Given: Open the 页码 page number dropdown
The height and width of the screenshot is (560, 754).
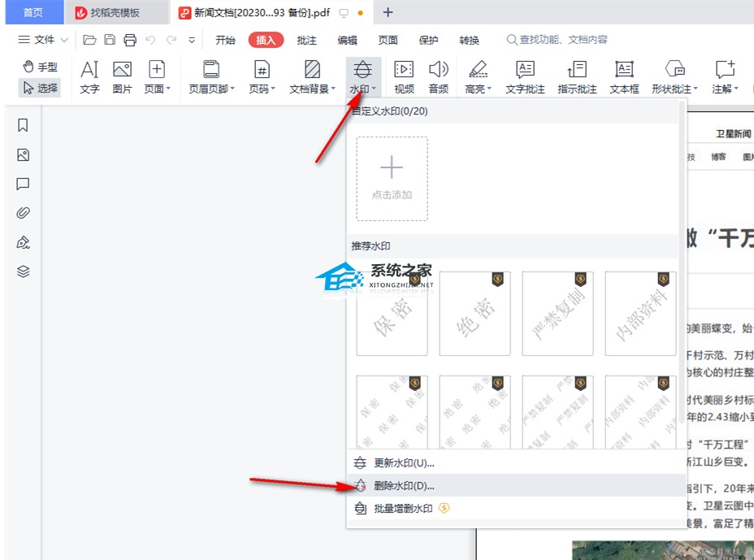Looking at the screenshot, I should [262, 77].
